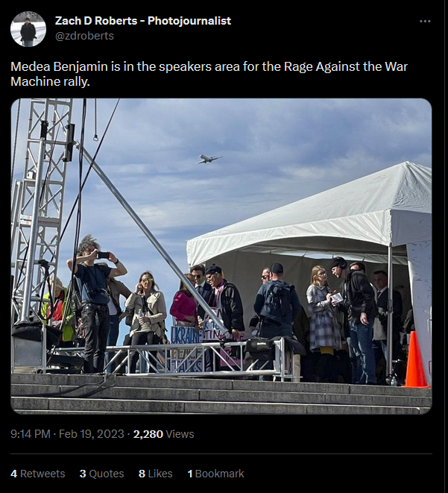Show the 8 Likes list

pyautogui.click(x=156, y=474)
